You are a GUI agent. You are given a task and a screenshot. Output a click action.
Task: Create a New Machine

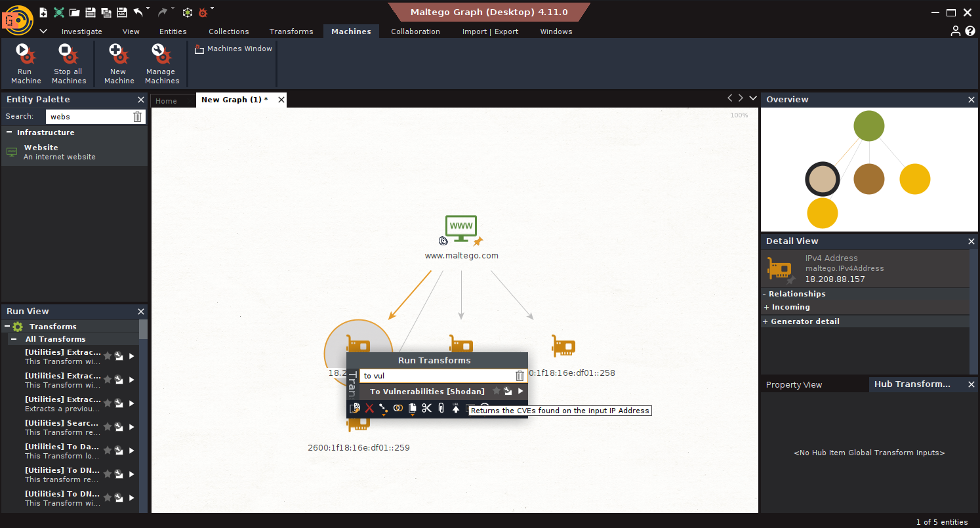pos(119,54)
